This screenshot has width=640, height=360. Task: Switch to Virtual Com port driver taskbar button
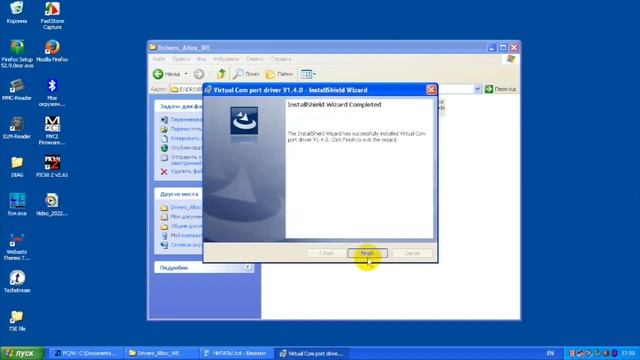[311, 353]
